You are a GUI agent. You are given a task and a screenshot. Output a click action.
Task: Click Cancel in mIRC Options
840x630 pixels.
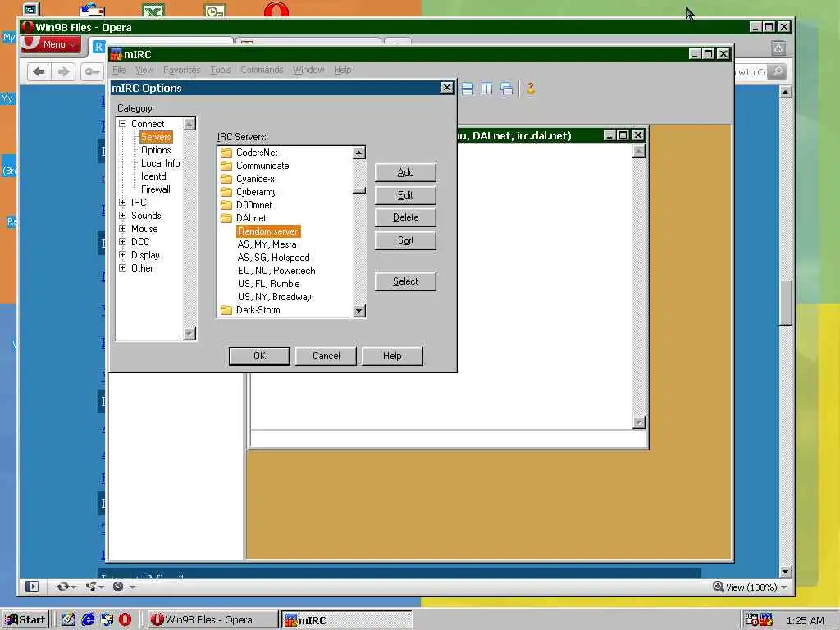pyautogui.click(x=326, y=356)
